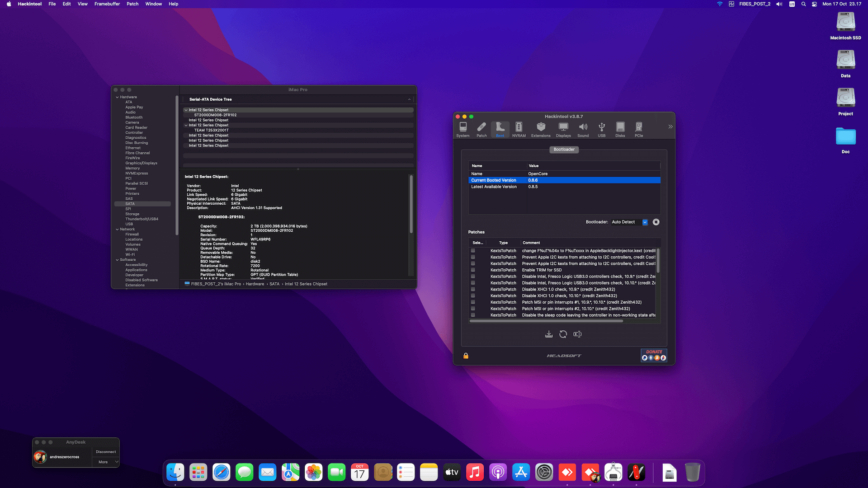Collapse the Hardware section in the sidebar
The width and height of the screenshot is (868, 488).
tap(117, 97)
